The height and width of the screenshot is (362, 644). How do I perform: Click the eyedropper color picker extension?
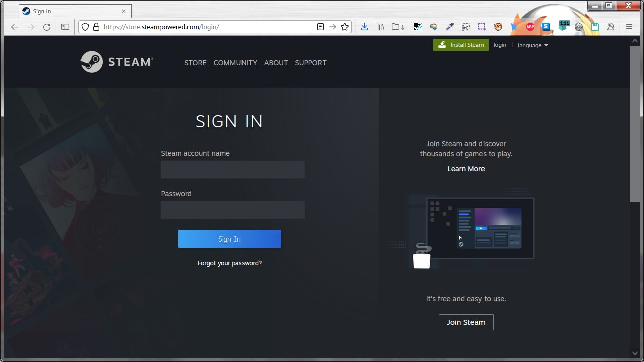point(450,27)
